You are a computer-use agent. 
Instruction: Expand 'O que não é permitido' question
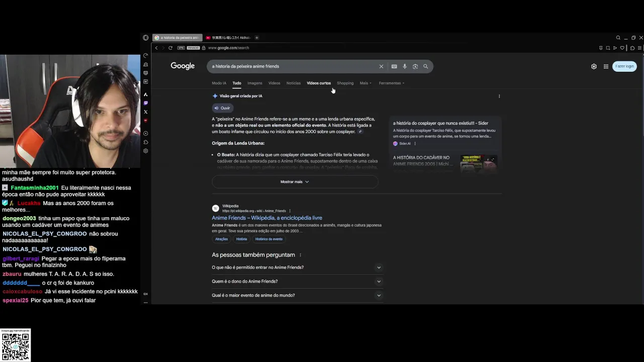coord(297,267)
